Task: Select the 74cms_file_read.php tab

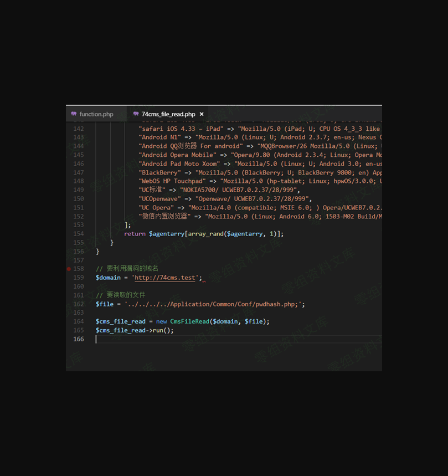Action: (168, 114)
